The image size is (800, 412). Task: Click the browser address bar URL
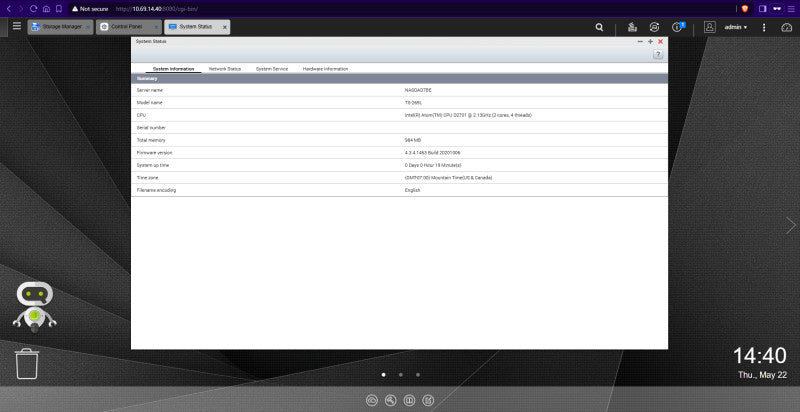(157, 9)
